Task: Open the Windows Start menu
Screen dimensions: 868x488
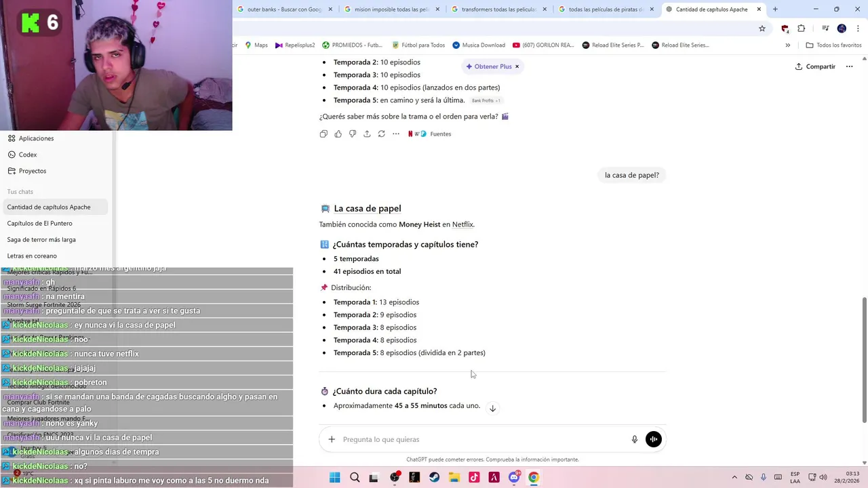Action: coord(335,477)
